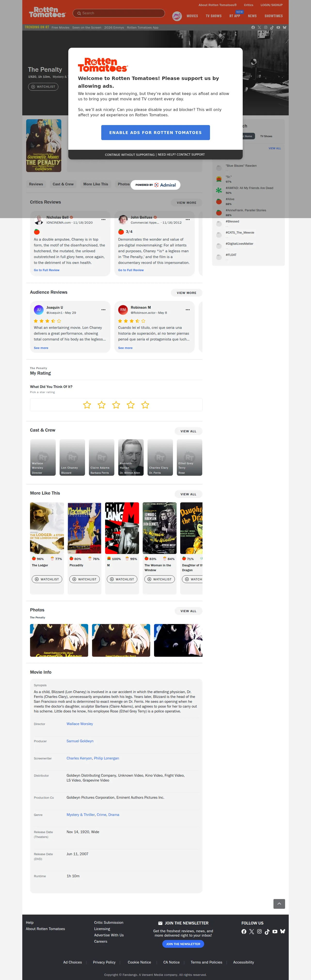Viewport: 311px width, 980px height.
Task: Open TikTok from the header social icons
Action: pos(272,27)
